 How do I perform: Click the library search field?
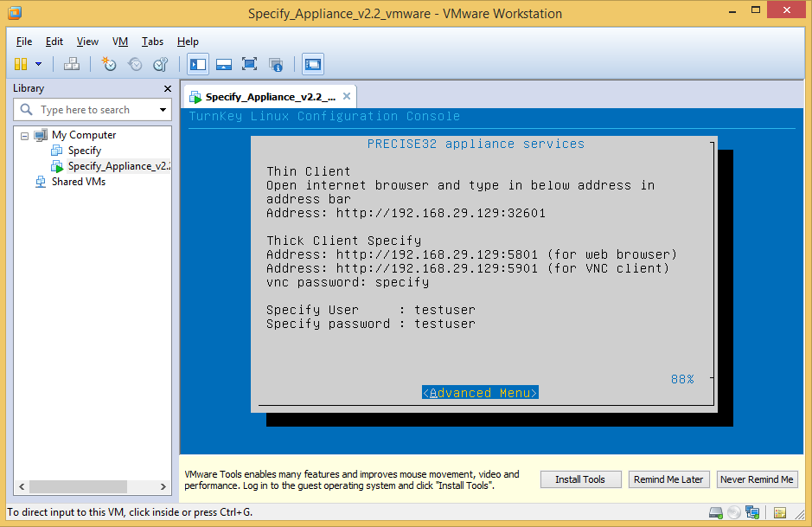click(93, 110)
